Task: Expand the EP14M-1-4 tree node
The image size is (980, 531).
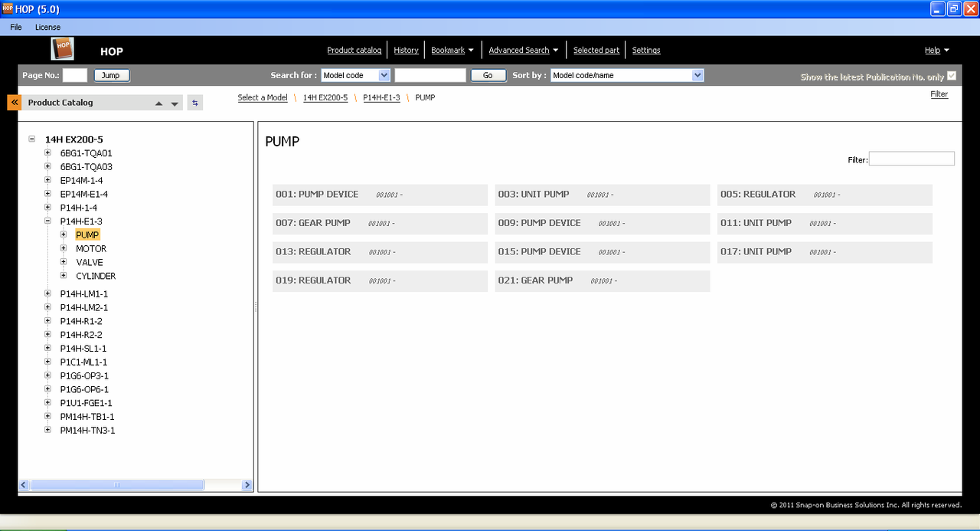Action: click(47, 180)
